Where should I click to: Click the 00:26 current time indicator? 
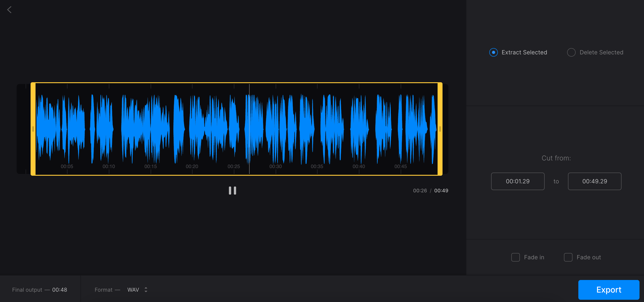pos(420,190)
